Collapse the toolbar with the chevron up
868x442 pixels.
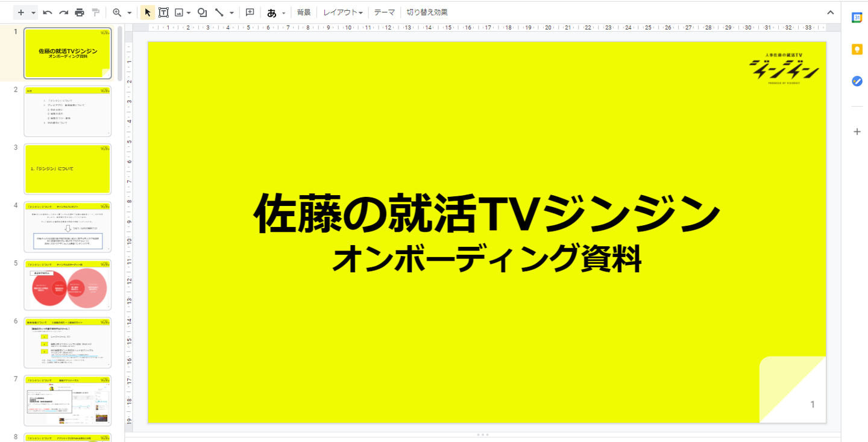[830, 13]
